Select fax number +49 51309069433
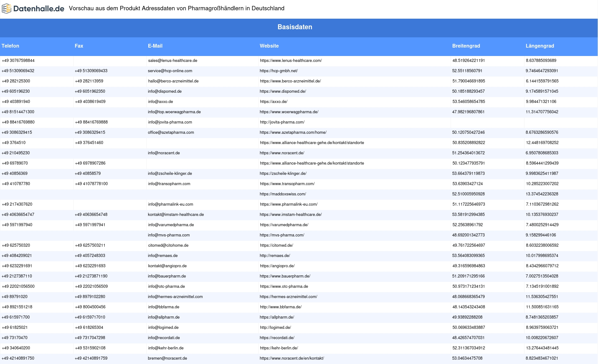 [91, 71]
